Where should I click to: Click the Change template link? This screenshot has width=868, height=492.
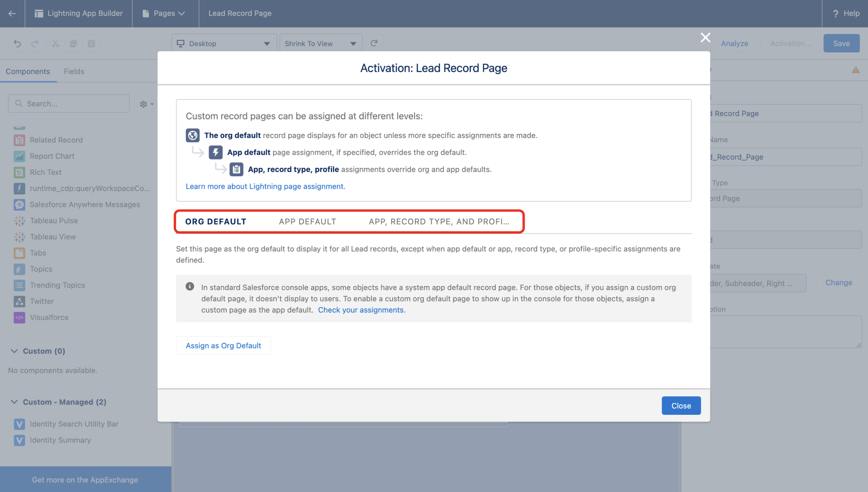tap(839, 282)
